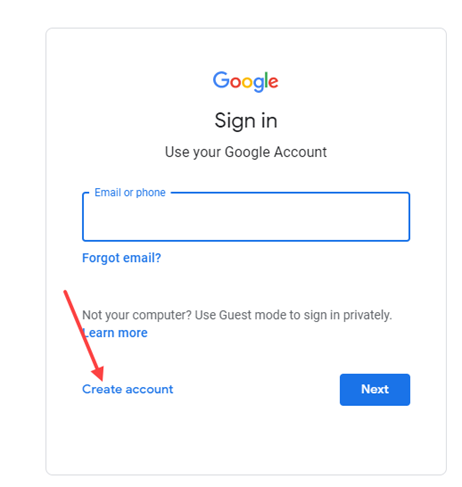
Task: Click the red arrow's arrowhead tip
Action: [x=101, y=379]
